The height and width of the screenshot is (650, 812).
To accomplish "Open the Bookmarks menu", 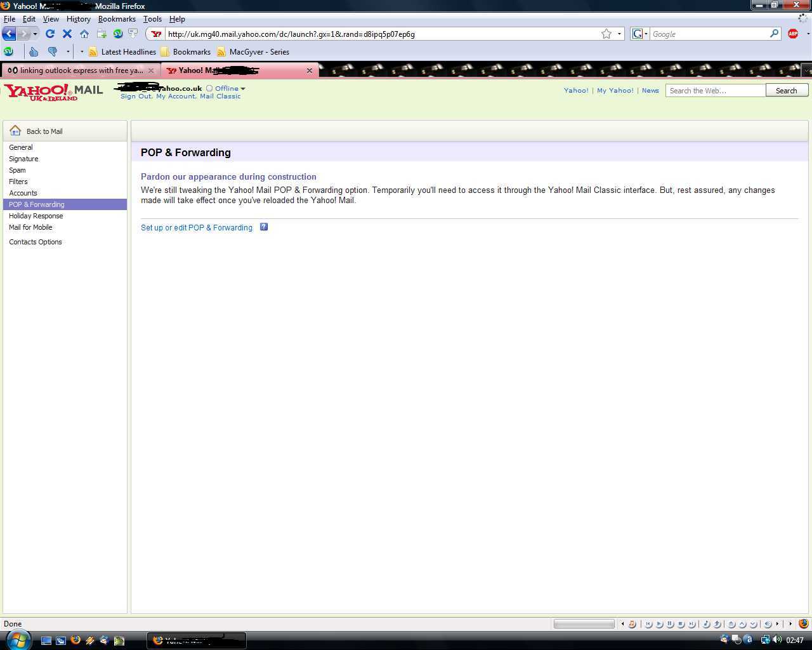I will click(x=117, y=19).
